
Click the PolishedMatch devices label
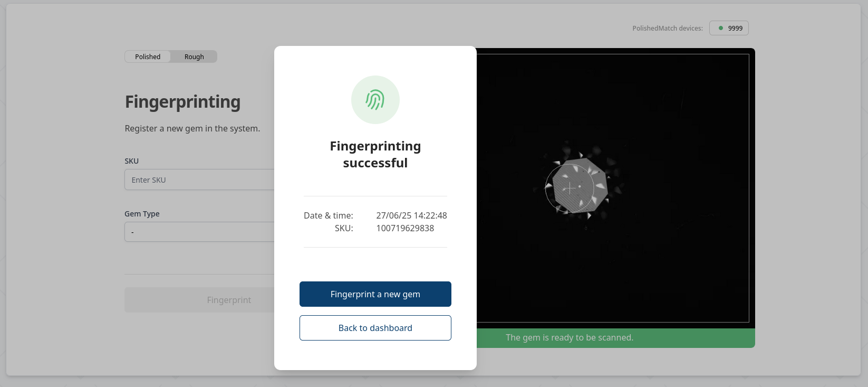coord(667,28)
